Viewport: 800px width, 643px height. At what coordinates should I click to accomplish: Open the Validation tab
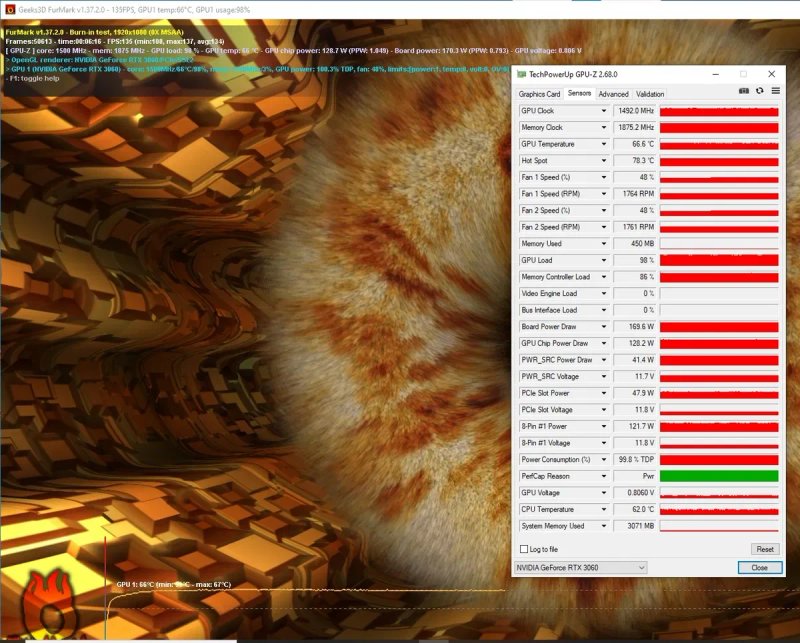click(650, 94)
